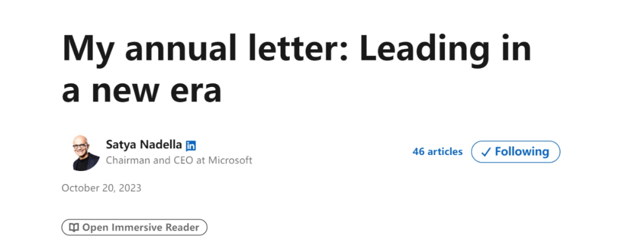Open the Satya Nadella author name link

144,145
